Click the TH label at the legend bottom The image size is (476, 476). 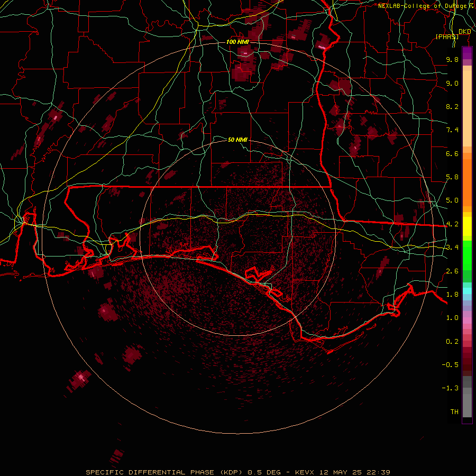pyautogui.click(x=454, y=412)
